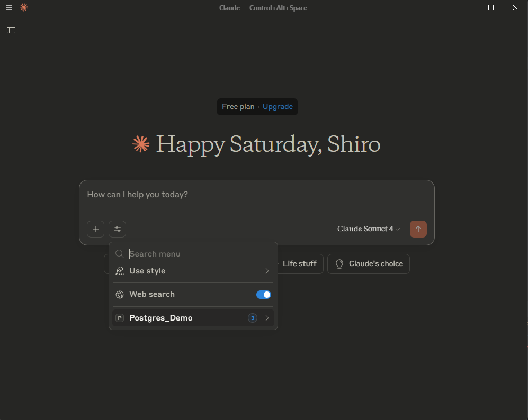
Task: Close the Claude window
Action: 515,7
